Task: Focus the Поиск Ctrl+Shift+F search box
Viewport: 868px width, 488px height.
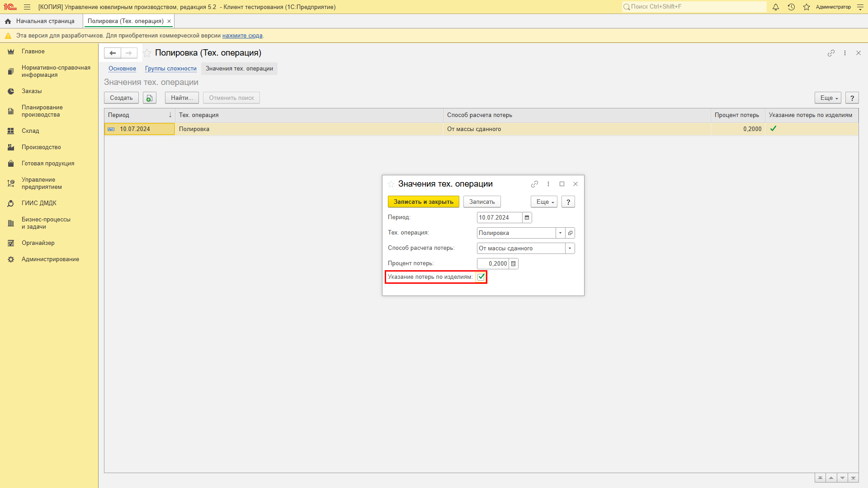Action: coord(694,7)
